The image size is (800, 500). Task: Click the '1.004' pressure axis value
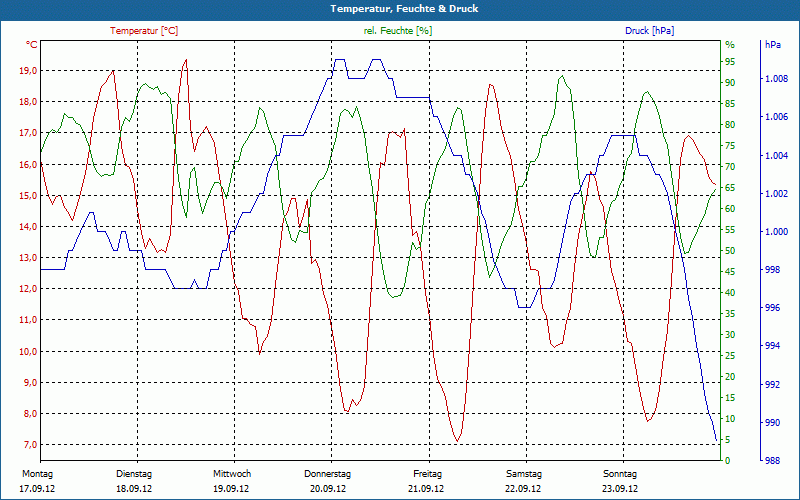[777, 156]
